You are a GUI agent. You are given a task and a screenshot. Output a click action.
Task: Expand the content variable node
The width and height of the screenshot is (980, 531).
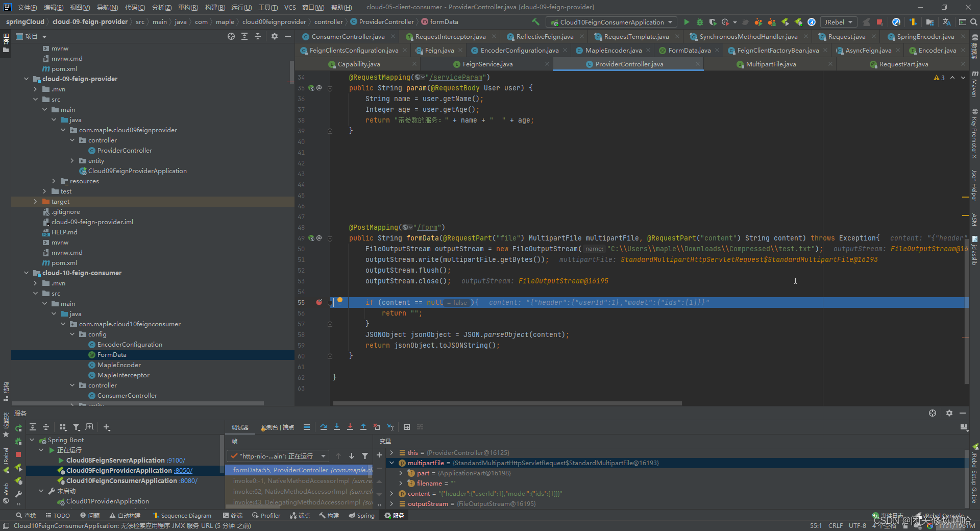pos(391,493)
